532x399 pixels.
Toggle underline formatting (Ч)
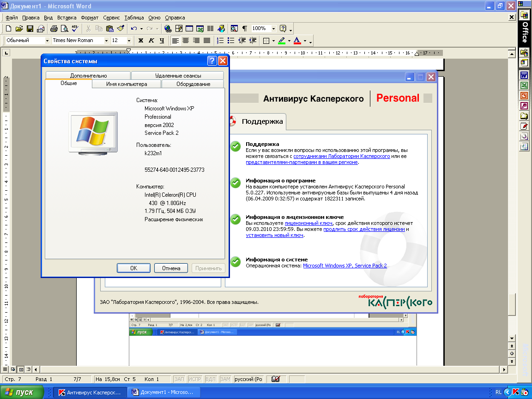coord(162,41)
